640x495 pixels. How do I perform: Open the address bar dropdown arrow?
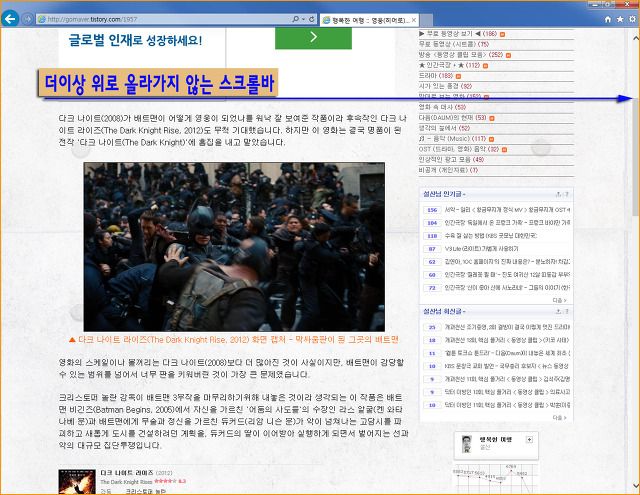304,19
